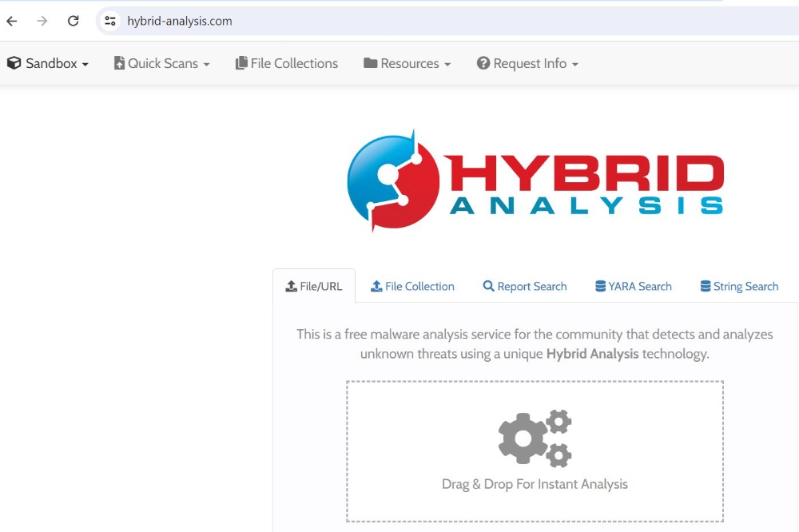The height and width of the screenshot is (532, 799).
Task: Click the bold 'Hybrid Analysis' text in the description
Action: click(x=592, y=354)
